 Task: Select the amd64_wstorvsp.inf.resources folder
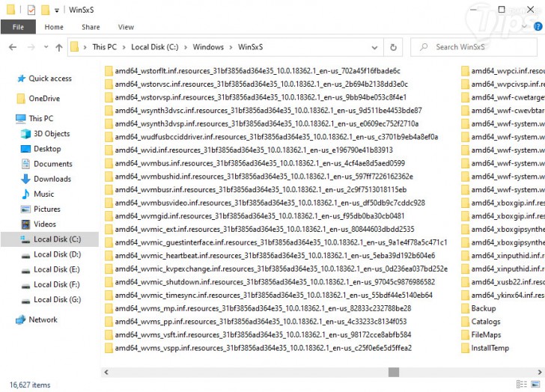click(256, 97)
